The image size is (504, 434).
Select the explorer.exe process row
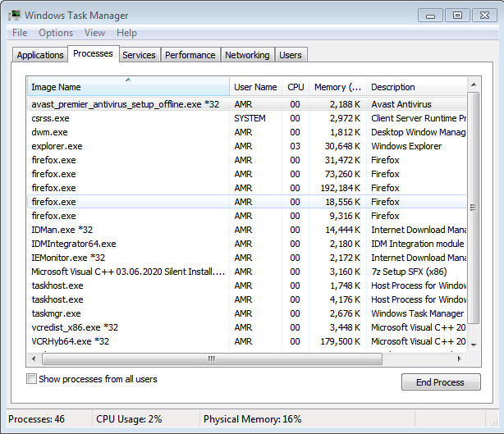coord(247,146)
